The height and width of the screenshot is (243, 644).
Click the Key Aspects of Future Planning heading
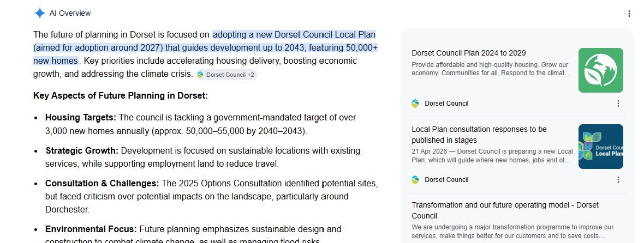(x=121, y=96)
